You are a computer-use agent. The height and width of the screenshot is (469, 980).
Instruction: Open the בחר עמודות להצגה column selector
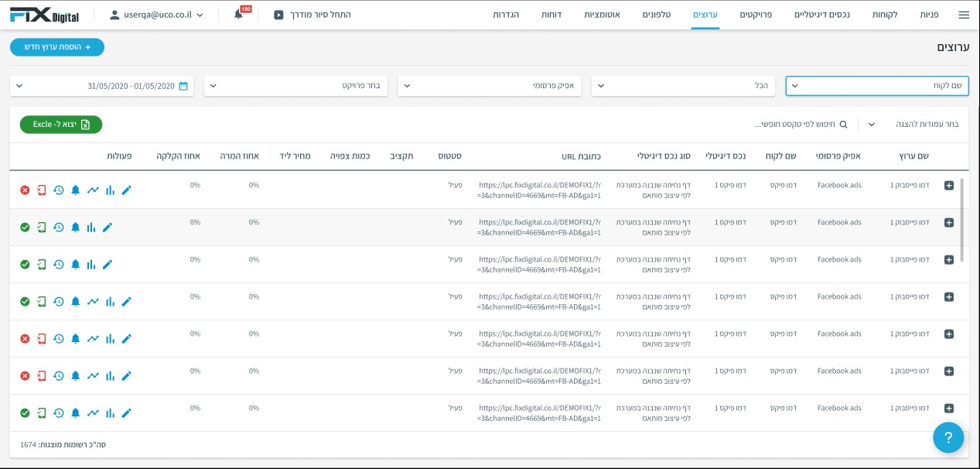(x=913, y=125)
